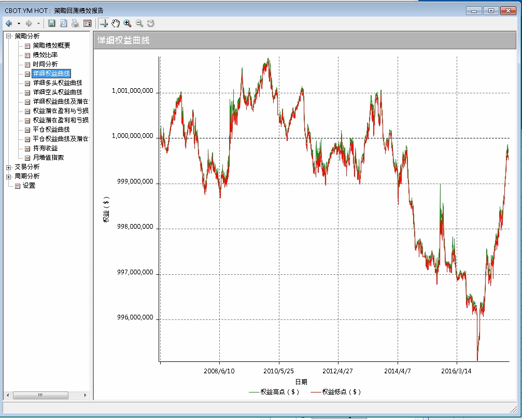
Task: Select the zoom in magnifier tool
Action: coord(128,23)
